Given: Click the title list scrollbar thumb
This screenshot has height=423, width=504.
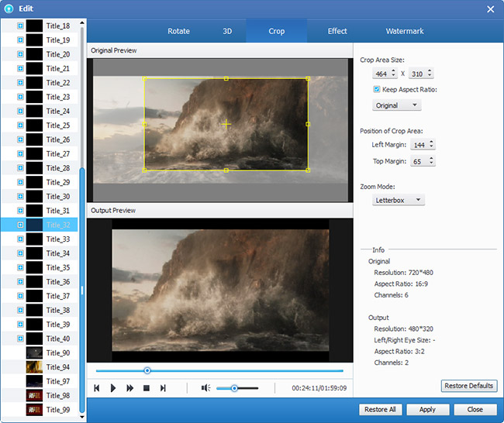Looking at the screenshot, I should [82, 290].
